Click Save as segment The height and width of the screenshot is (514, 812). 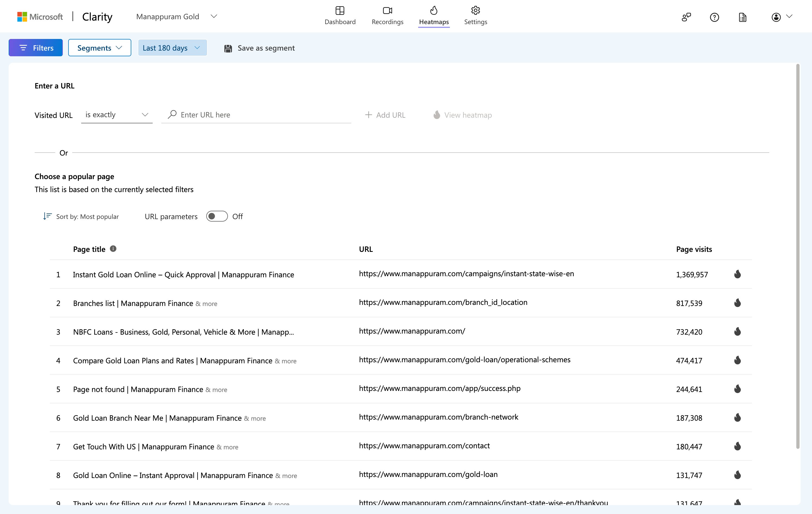tap(259, 48)
